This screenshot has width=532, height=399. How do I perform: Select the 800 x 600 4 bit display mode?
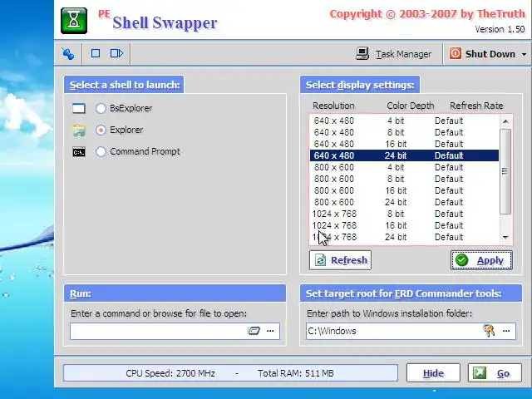pyautogui.click(x=404, y=167)
